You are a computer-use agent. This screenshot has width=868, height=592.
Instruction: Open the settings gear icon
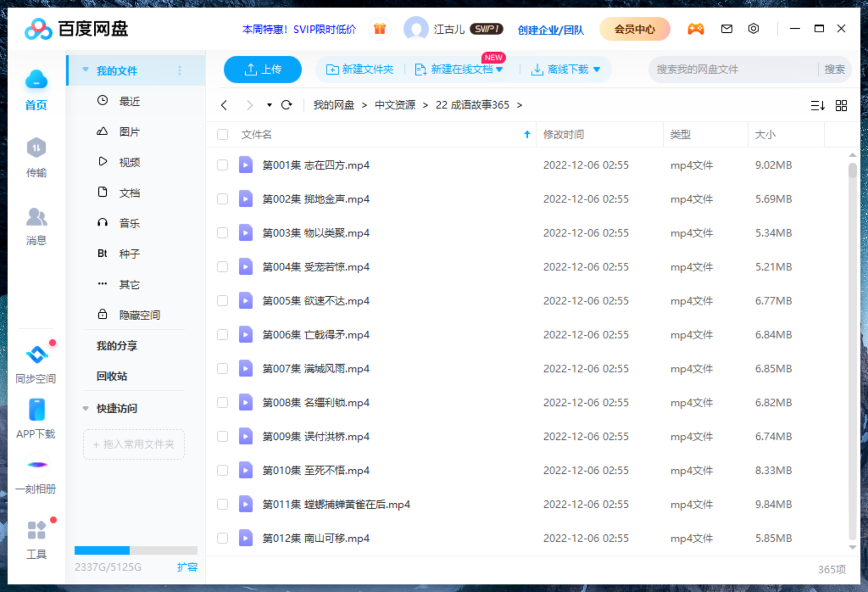(x=754, y=29)
